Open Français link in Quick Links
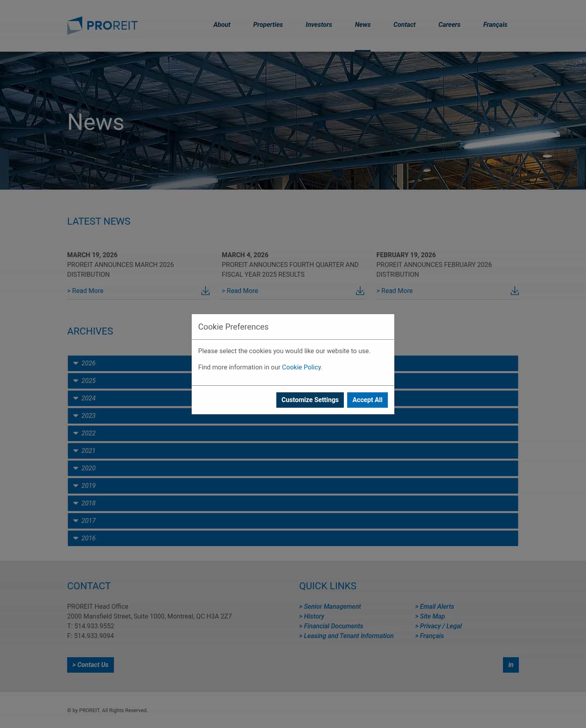This screenshot has width=586, height=728. tap(429, 636)
